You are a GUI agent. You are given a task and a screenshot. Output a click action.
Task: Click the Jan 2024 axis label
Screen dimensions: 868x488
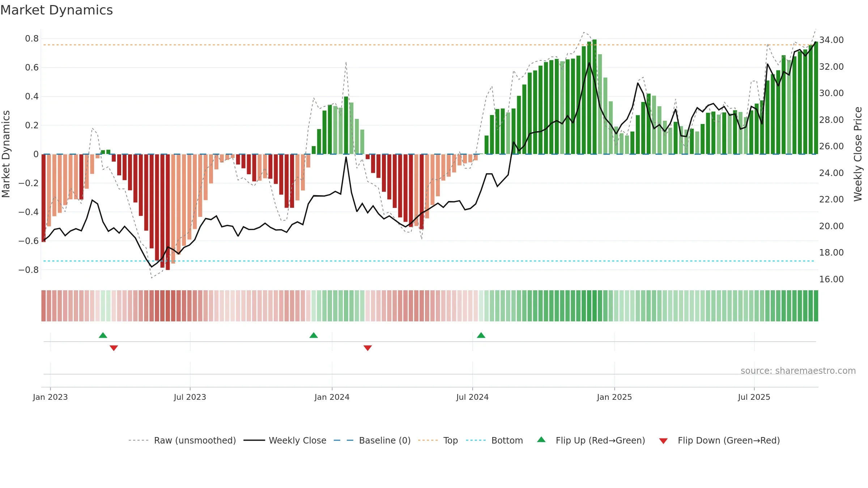[x=332, y=397]
